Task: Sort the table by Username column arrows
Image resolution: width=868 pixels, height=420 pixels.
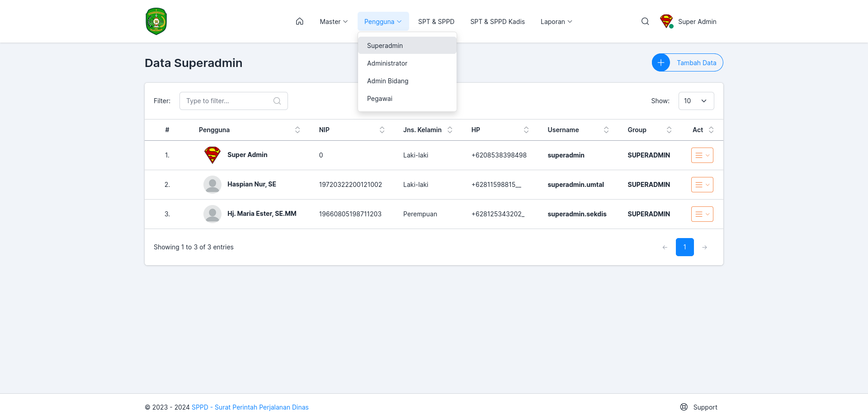Action: [x=606, y=130]
